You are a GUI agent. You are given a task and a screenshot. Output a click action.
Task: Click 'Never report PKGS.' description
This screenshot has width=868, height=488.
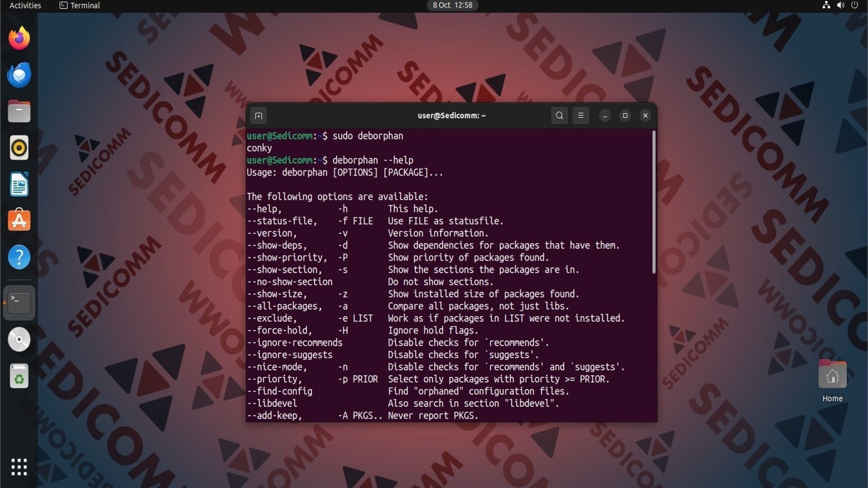pos(433,416)
